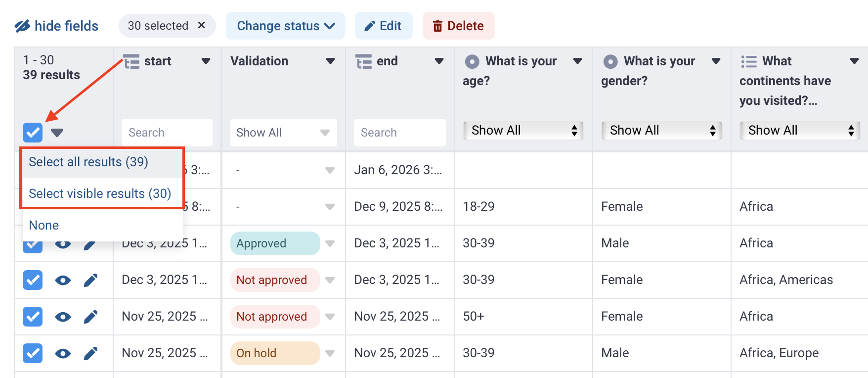Click the Edit button
Viewport: 868px width, 378px height.
tap(383, 26)
